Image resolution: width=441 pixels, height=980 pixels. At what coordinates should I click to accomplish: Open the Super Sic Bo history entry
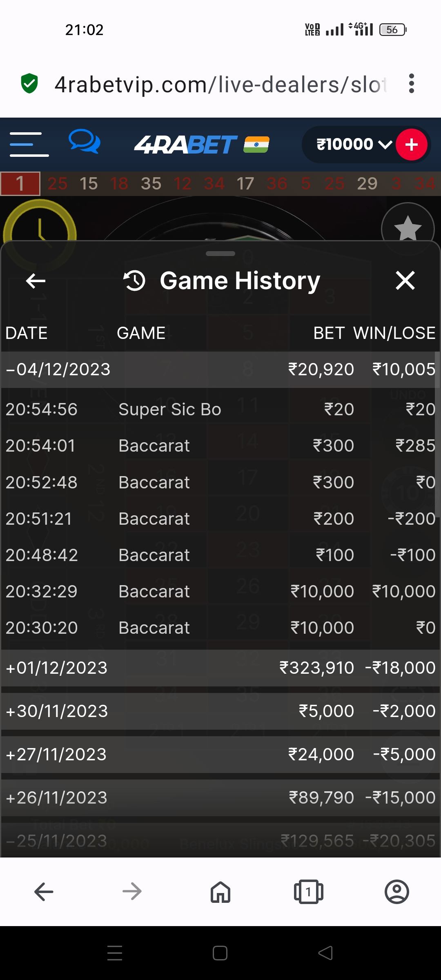169,410
